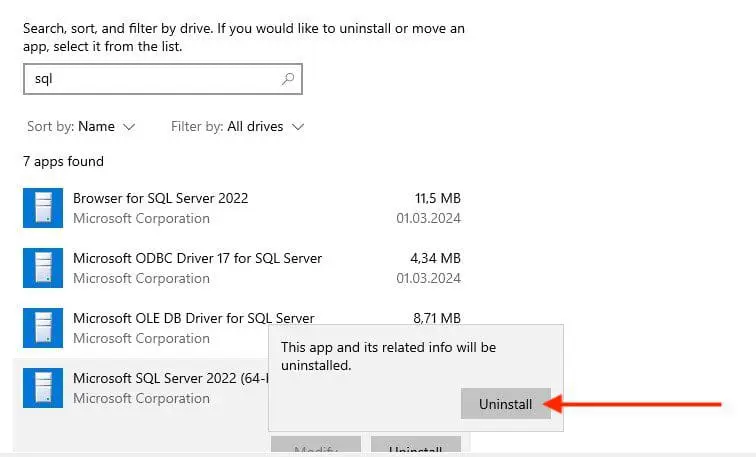Click the Microsoft SQL Server 2022 icon
Image resolution: width=756 pixels, height=457 pixels.
tap(43, 388)
